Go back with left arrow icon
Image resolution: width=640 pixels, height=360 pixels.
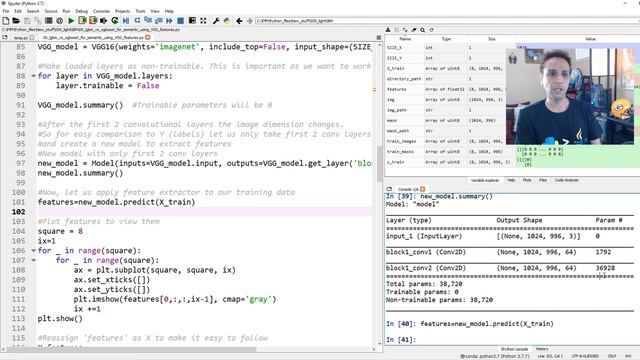239,20
